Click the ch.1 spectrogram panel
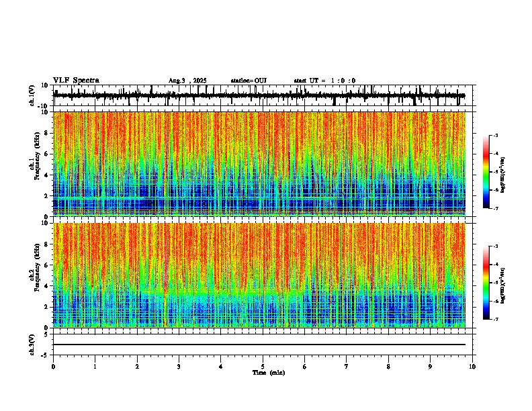532x411 pixels. pyautogui.click(x=259, y=164)
